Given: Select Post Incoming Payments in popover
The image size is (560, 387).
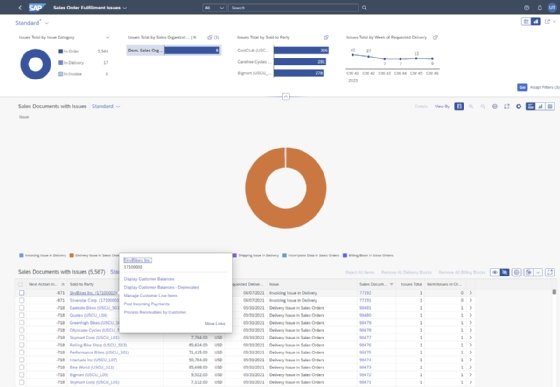Looking at the screenshot, I should tap(146, 304).
